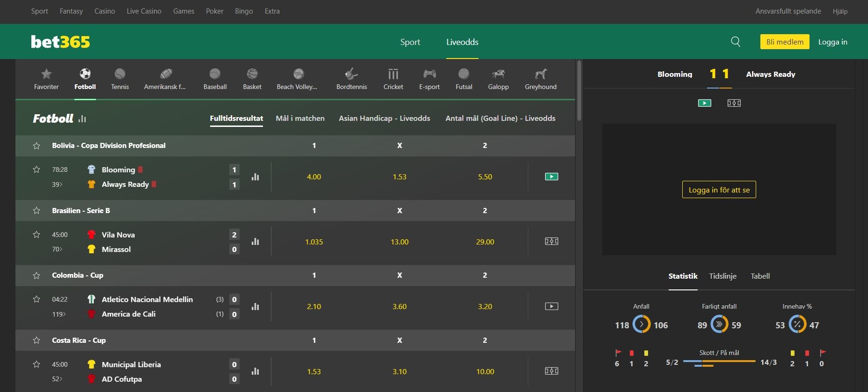Select the Cricket sport icon
This screenshot has height=392, width=868.
[393, 74]
